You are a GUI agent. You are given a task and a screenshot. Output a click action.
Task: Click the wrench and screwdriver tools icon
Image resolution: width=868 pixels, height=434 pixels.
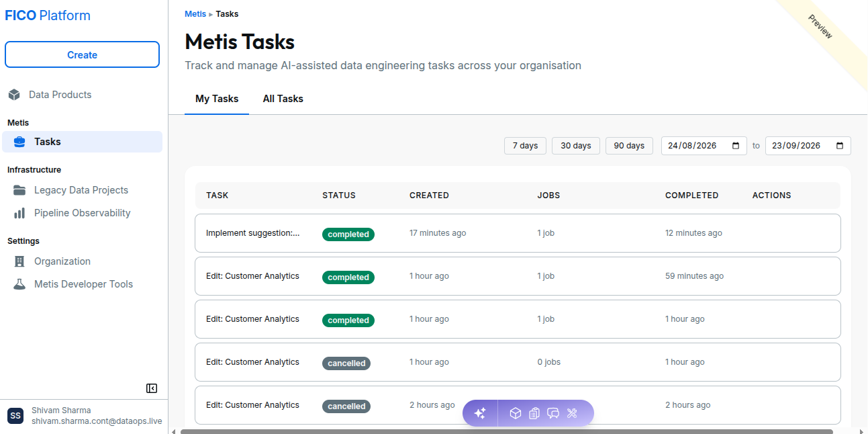(x=572, y=413)
